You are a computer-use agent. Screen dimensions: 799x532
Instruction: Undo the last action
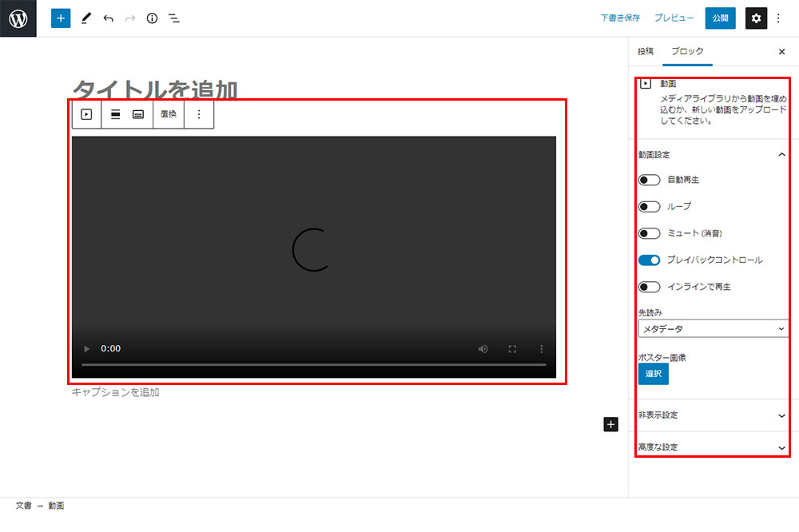pyautogui.click(x=108, y=18)
